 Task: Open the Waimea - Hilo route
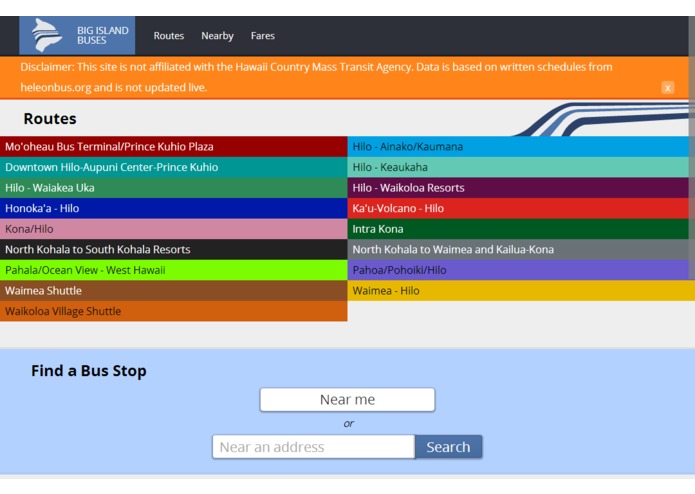521,291
